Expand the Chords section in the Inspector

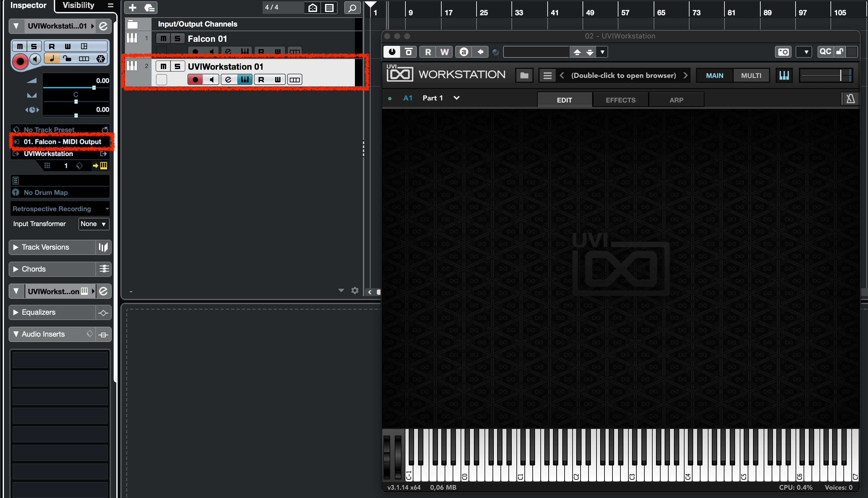click(33, 269)
